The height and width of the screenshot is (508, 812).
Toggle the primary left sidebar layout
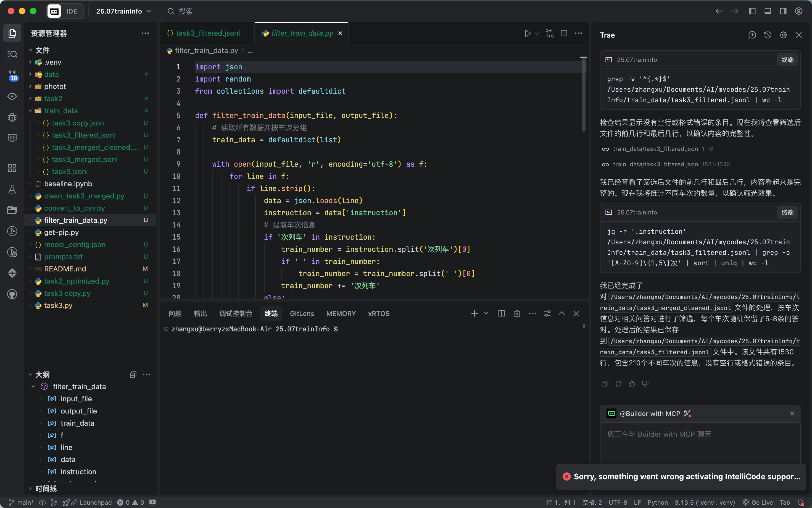[x=752, y=11]
